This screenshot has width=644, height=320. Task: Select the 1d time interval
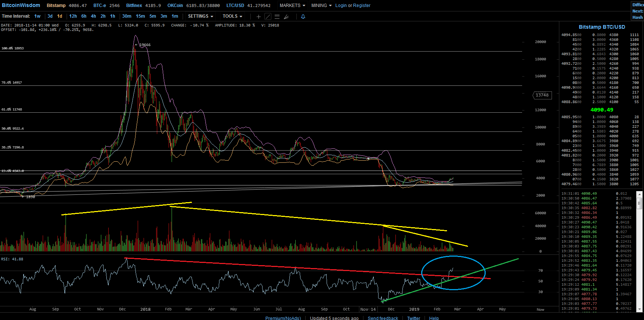60,16
